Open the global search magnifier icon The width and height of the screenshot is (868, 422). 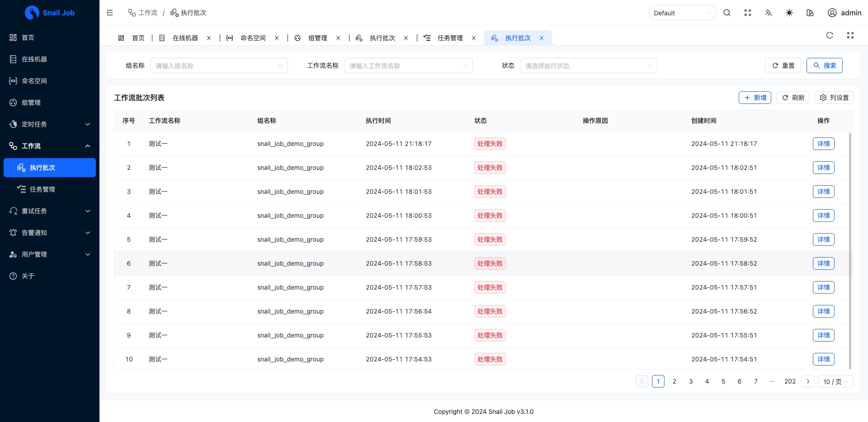pos(727,13)
